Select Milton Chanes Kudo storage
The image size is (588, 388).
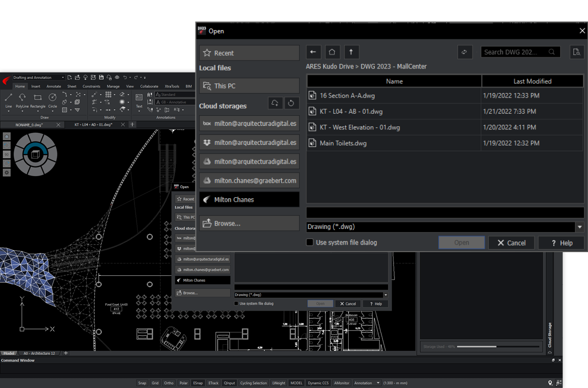click(249, 200)
